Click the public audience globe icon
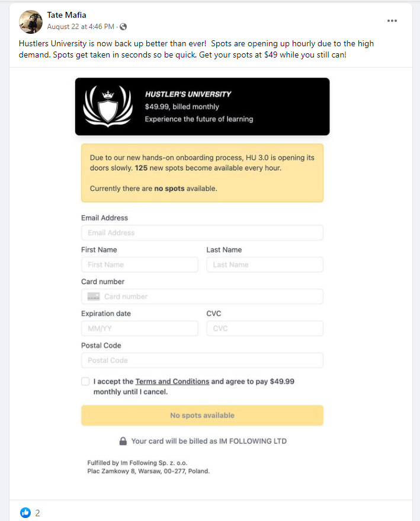420x521 pixels. (x=123, y=27)
